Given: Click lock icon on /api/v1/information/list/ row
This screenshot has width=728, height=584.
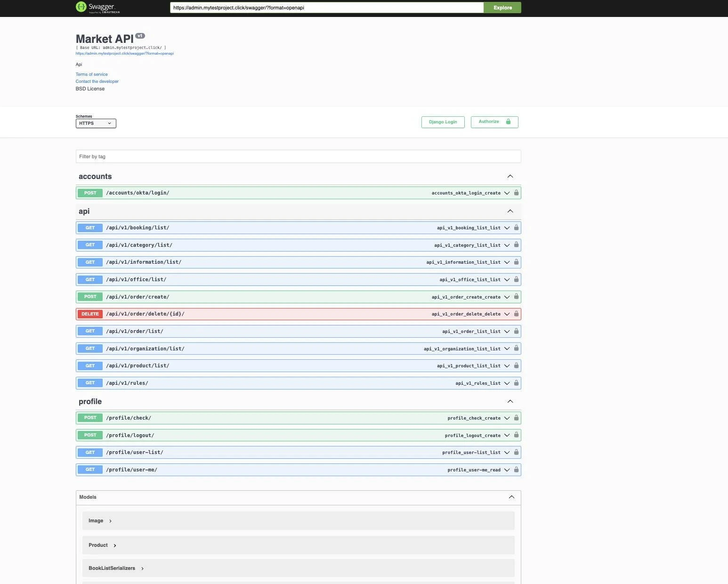Looking at the screenshot, I should [x=516, y=262].
